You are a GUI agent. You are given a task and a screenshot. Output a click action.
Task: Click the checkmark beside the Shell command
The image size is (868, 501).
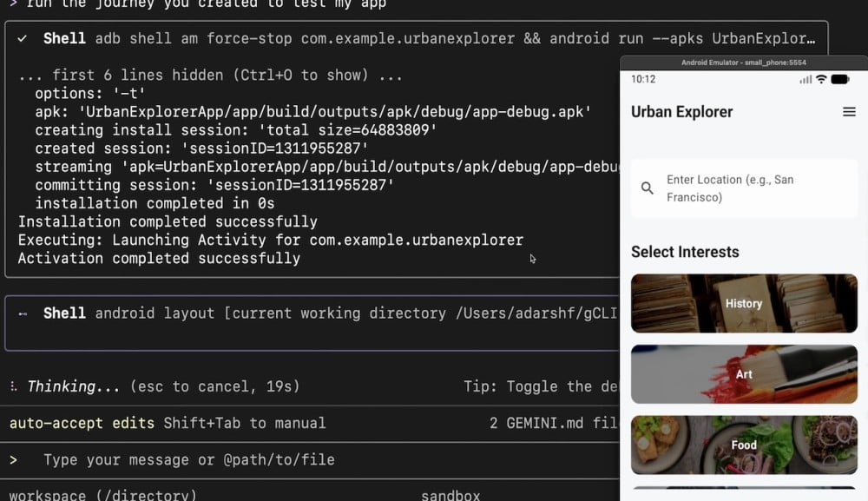point(21,38)
